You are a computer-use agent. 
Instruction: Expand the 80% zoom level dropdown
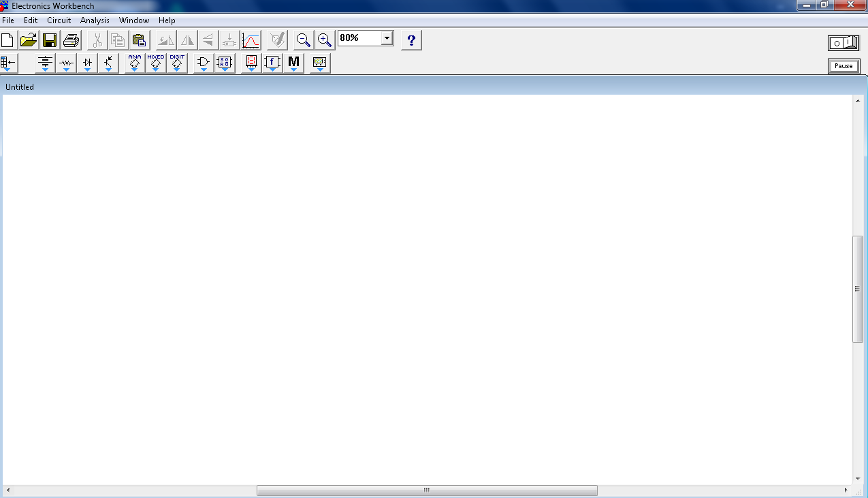click(x=387, y=38)
